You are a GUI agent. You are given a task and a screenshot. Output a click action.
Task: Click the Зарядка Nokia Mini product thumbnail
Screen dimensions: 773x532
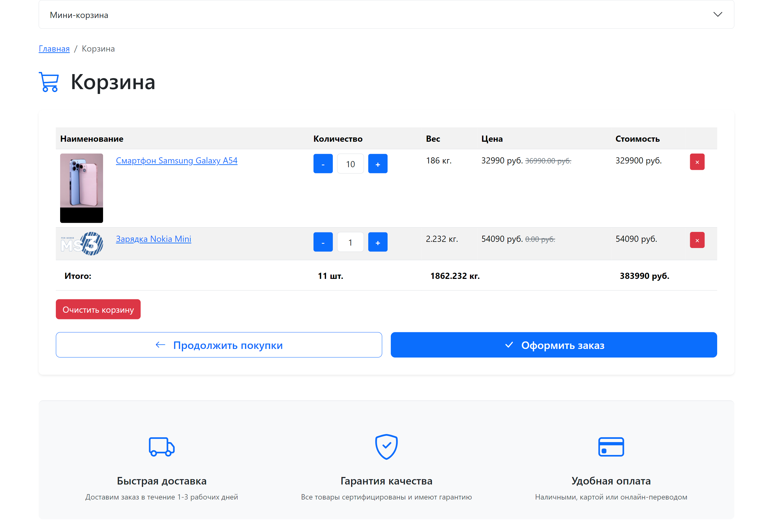pyautogui.click(x=81, y=244)
